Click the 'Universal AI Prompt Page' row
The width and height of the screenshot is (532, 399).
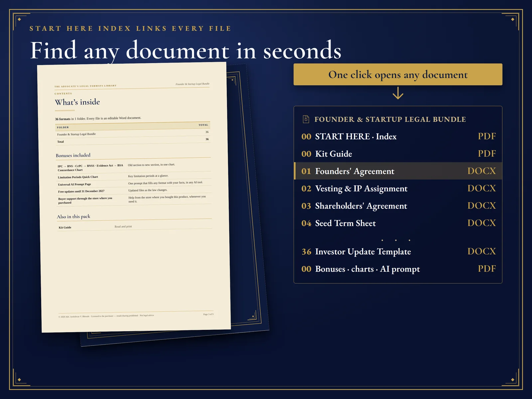[x=134, y=184]
